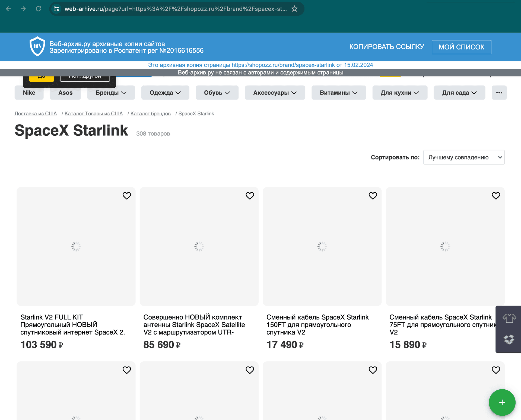Expand the Витамины category dropdown
This screenshot has height=420, width=521.
tap(338, 93)
